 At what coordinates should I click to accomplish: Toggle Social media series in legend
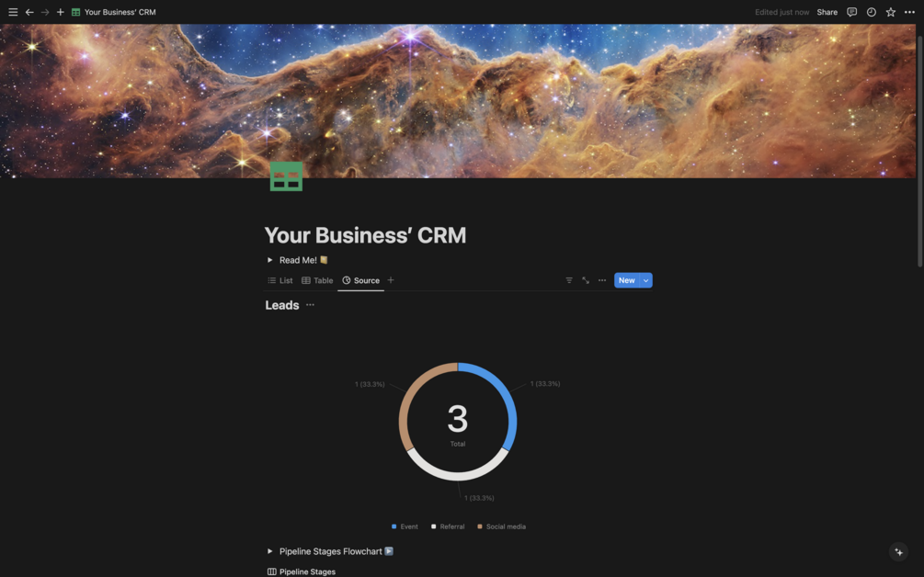click(501, 526)
